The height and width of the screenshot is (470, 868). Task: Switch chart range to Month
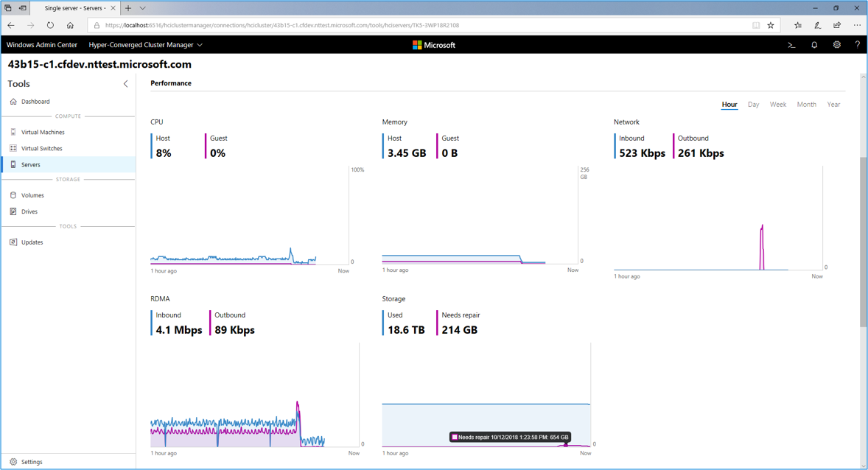(807, 105)
